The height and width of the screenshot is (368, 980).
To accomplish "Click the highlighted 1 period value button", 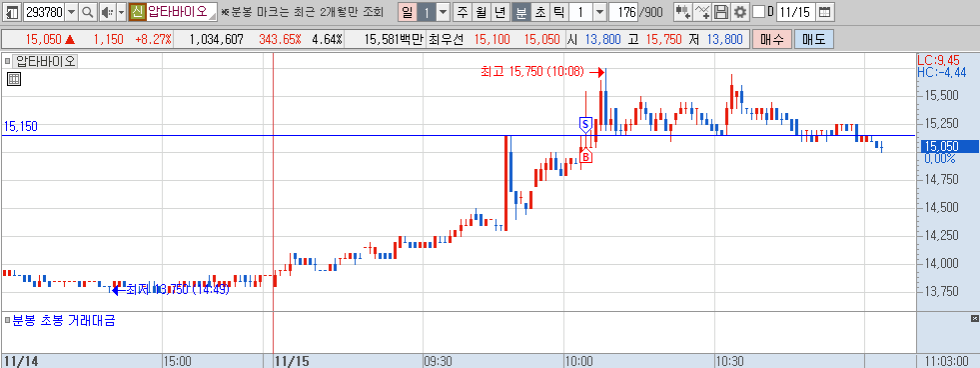I will pos(427,12).
